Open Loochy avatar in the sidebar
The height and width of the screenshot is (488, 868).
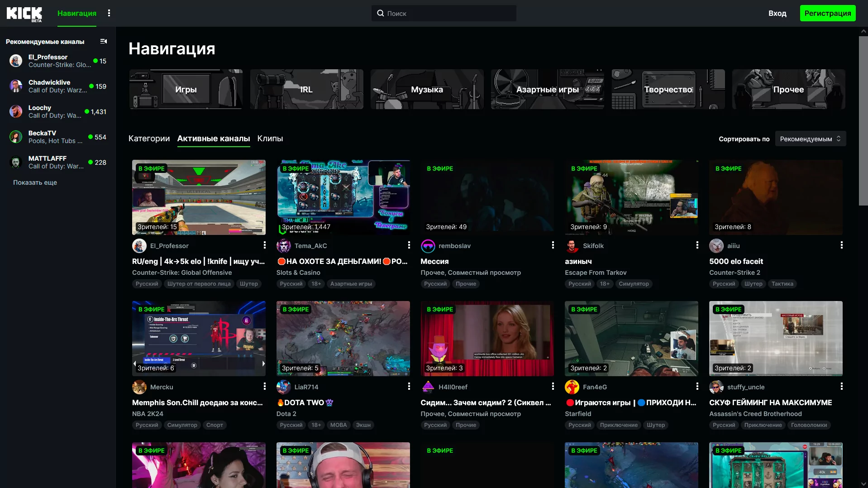point(16,111)
